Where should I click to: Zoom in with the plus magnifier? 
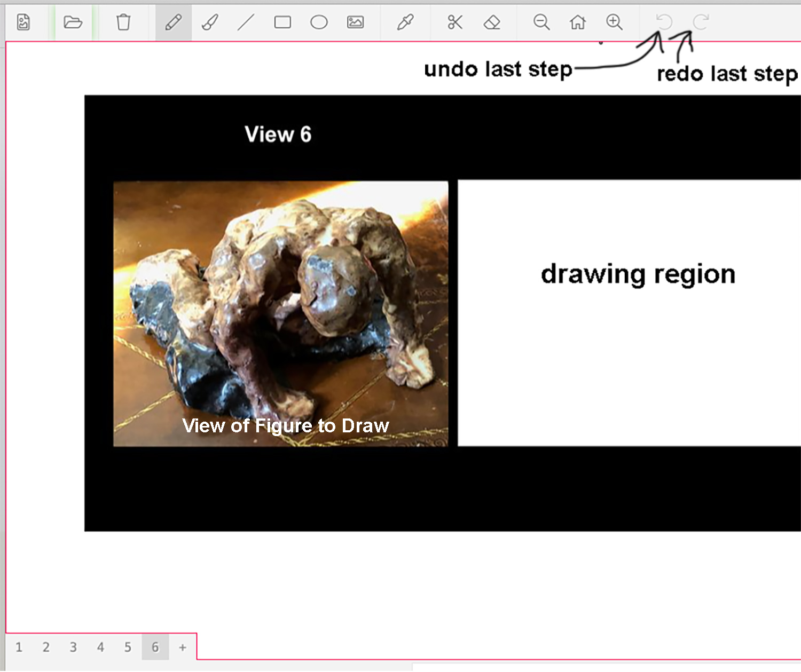pyautogui.click(x=614, y=22)
